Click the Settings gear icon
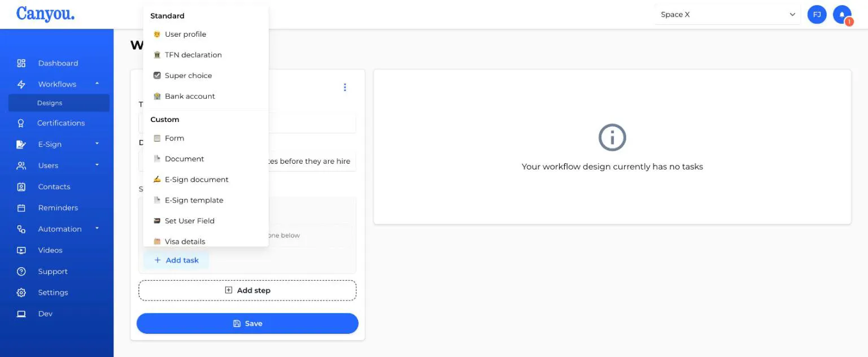 (x=21, y=293)
